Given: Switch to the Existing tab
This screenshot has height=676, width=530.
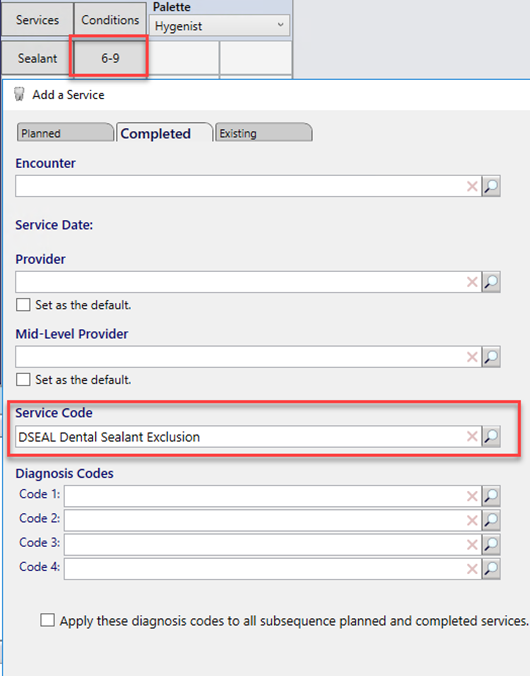Looking at the screenshot, I should click(x=263, y=133).
